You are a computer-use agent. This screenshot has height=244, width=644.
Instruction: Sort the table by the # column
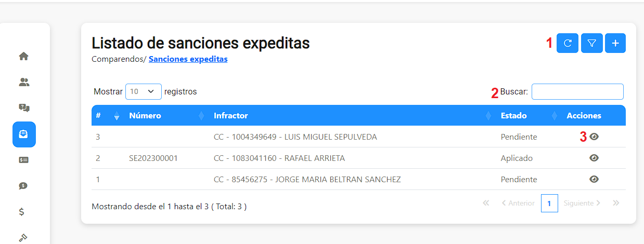coord(107,116)
